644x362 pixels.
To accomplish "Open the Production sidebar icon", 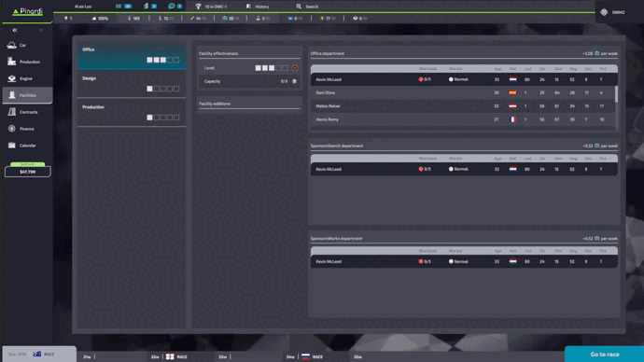I will click(12, 62).
